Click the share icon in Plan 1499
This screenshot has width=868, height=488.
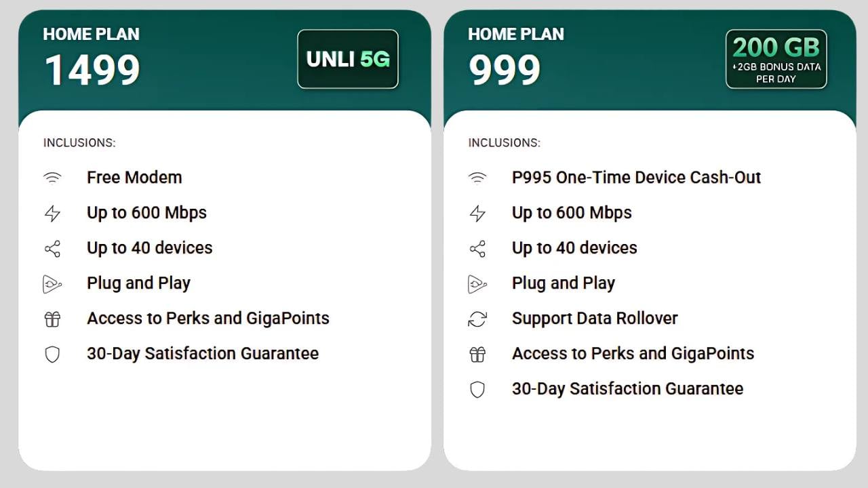[52, 249]
